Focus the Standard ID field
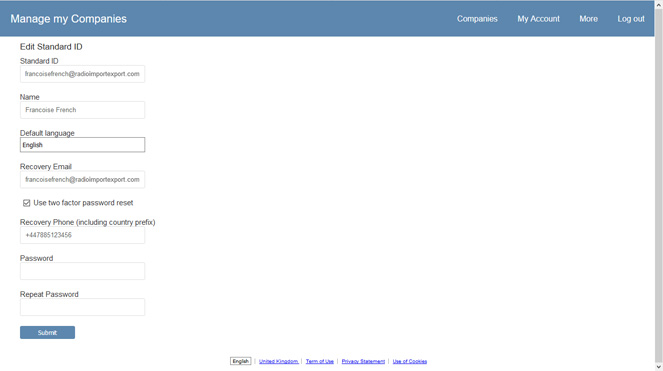The width and height of the screenshot is (663, 371). click(82, 74)
